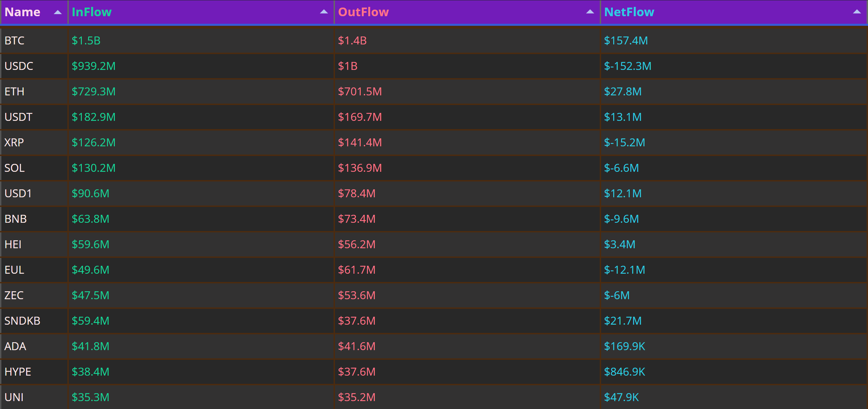The height and width of the screenshot is (409, 868).
Task: Select the InFlow column header label
Action: (x=91, y=12)
